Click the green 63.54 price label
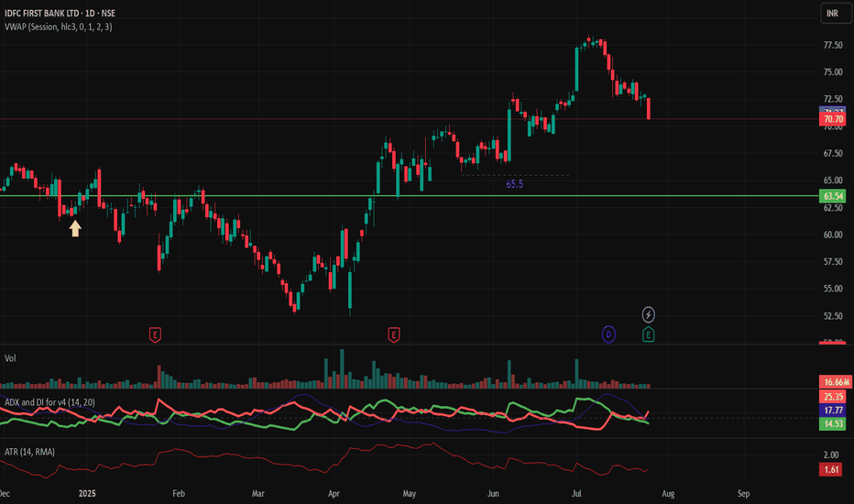Viewport: 854px width, 504px height. pos(833,196)
